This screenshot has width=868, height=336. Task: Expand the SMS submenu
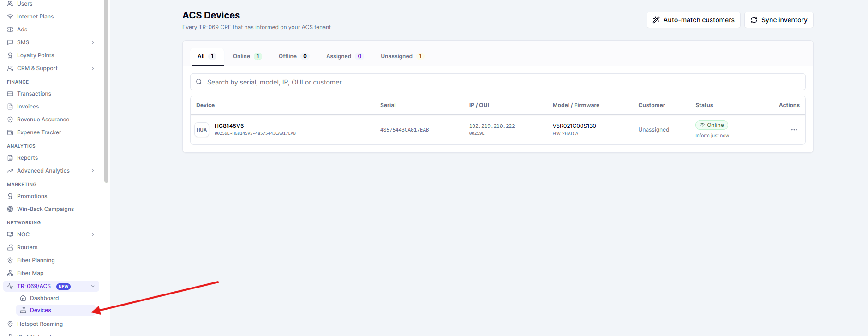(93, 42)
